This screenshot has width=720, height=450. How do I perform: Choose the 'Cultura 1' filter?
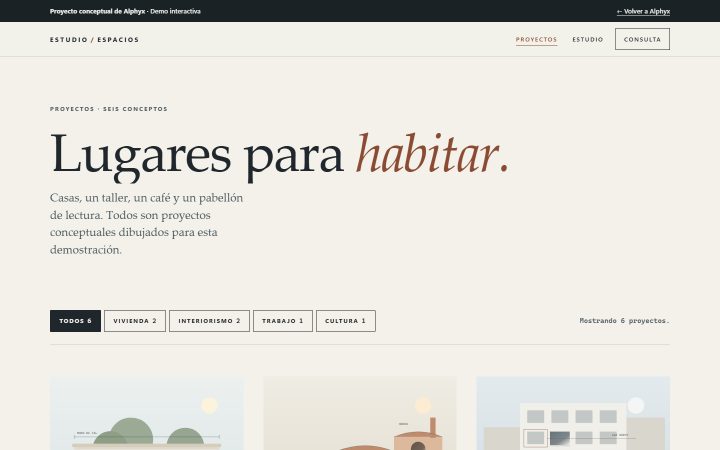(346, 321)
